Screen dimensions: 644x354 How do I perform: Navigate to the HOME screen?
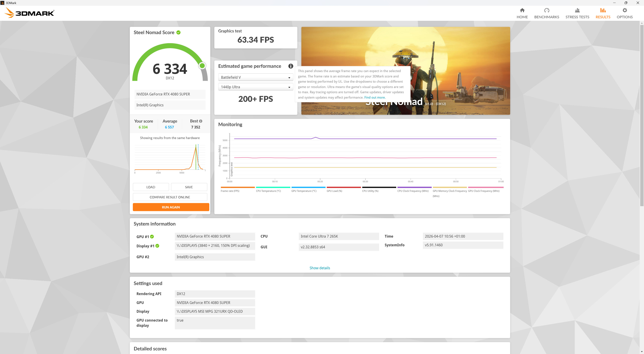[x=522, y=13]
